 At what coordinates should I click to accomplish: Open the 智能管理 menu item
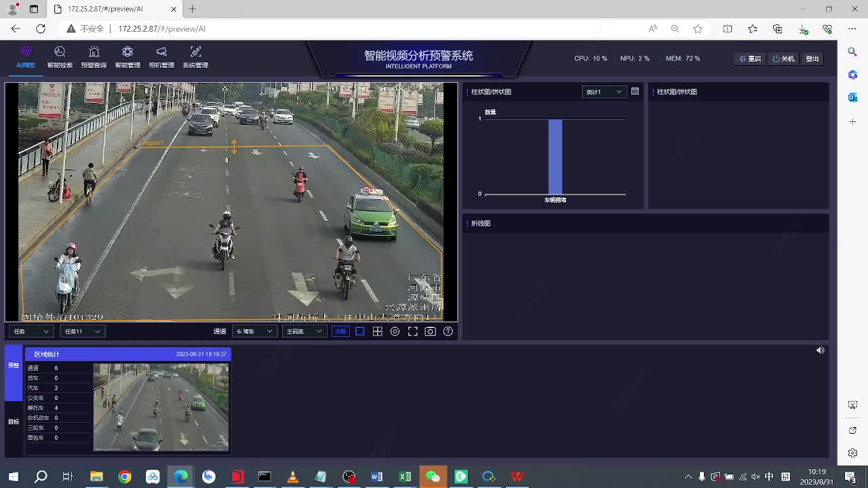coord(127,57)
